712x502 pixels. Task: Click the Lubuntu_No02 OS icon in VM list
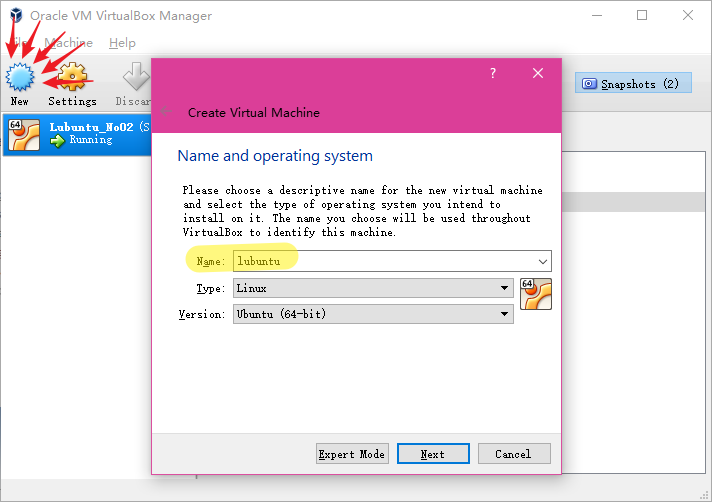point(24,135)
